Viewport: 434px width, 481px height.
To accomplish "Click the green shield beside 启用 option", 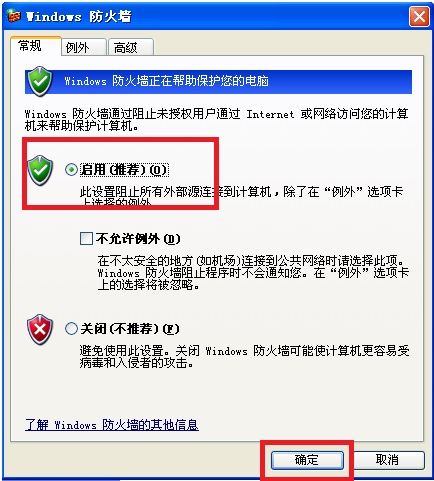I will pyautogui.click(x=40, y=170).
